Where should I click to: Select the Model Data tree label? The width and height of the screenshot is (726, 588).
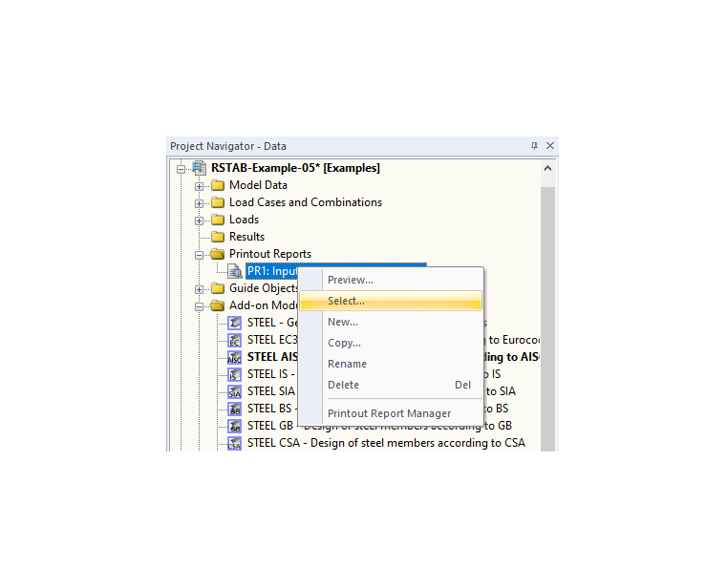258,185
